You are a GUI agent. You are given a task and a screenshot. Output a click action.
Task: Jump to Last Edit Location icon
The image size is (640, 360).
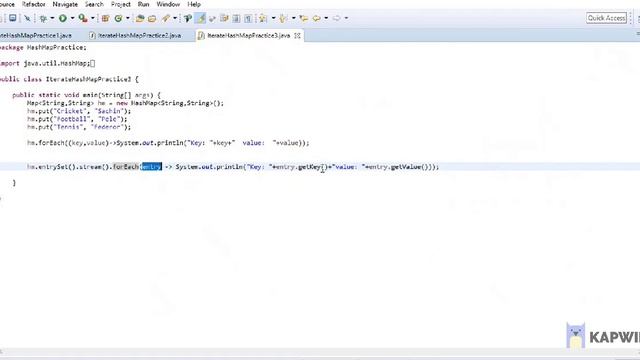[304, 18]
